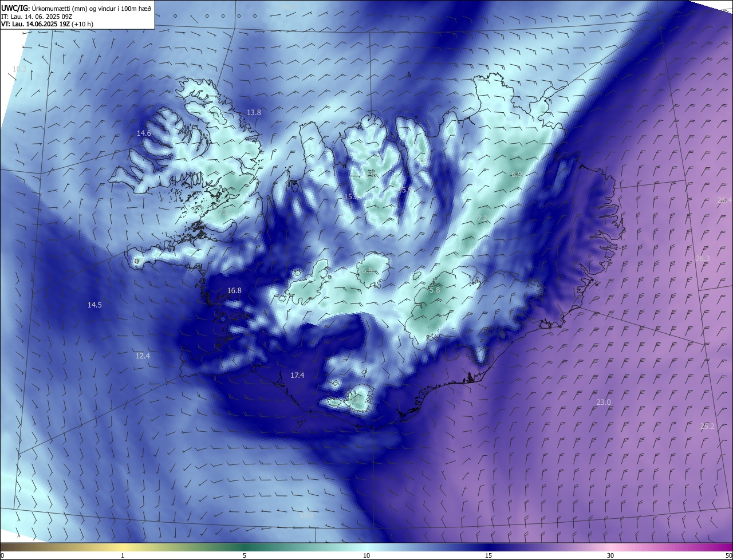733x560 pixels.
Task: Click the 0 tick on the color scale
Action: pyautogui.click(x=2, y=555)
